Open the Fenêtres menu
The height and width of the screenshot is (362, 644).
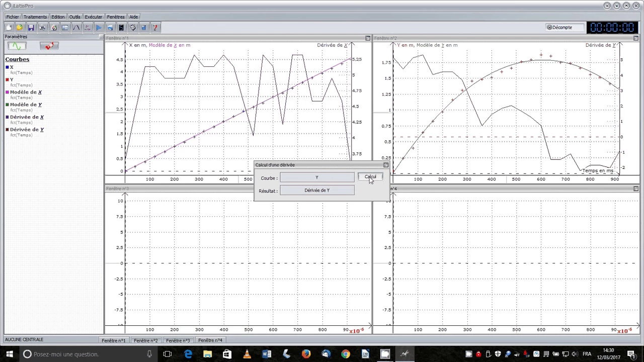click(x=116, y=17)
